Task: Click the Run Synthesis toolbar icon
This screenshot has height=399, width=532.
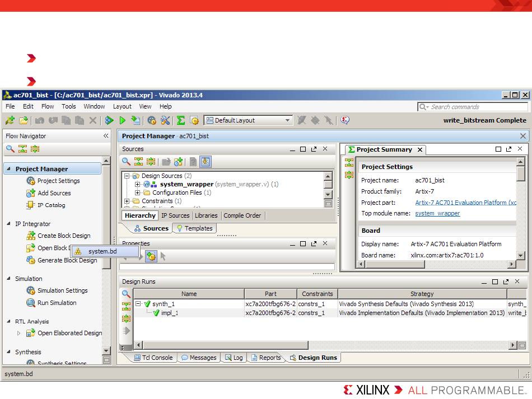Action: 109,120
